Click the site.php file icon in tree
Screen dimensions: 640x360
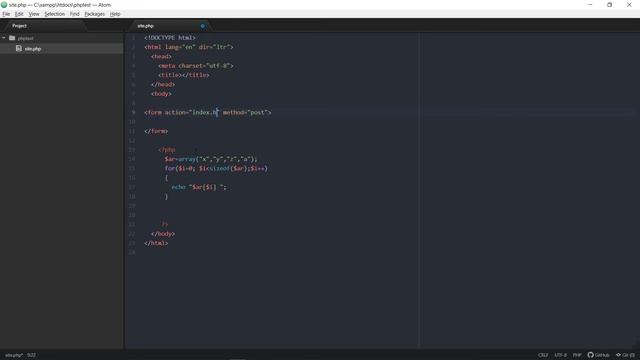pos(19,48)
